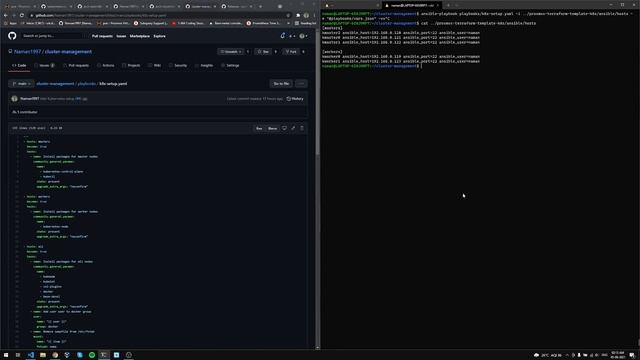Switch to the Insights tab
The image size is (640, 360).
(x=204, y=65)
